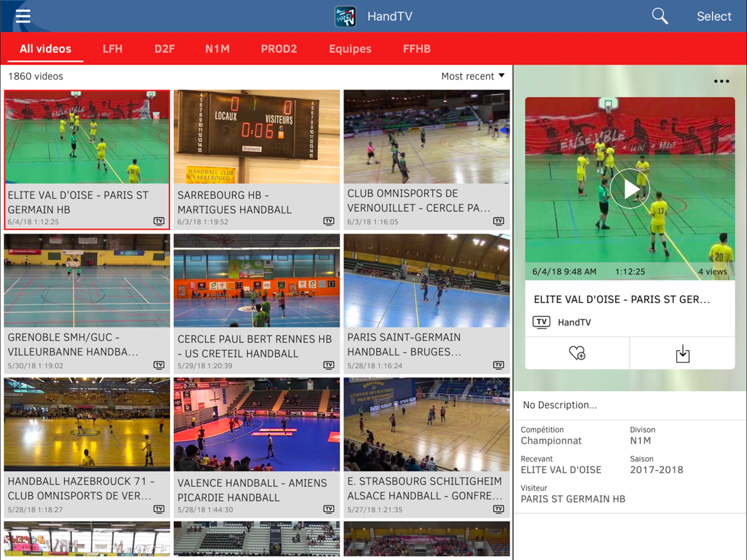Expand the No Description text

click(560, 405)
